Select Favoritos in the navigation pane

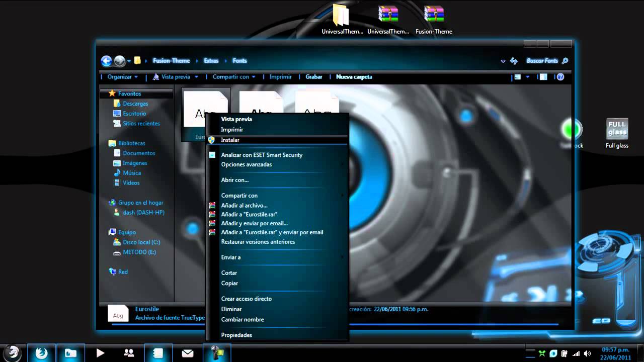[x=129, y=94]
